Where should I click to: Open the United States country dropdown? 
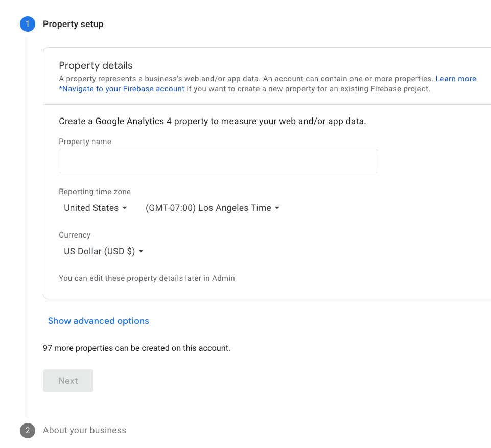pyautogui.click(x=96, y=208)
